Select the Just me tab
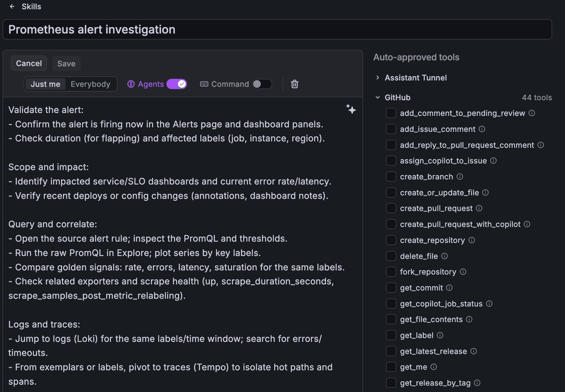 45,84
